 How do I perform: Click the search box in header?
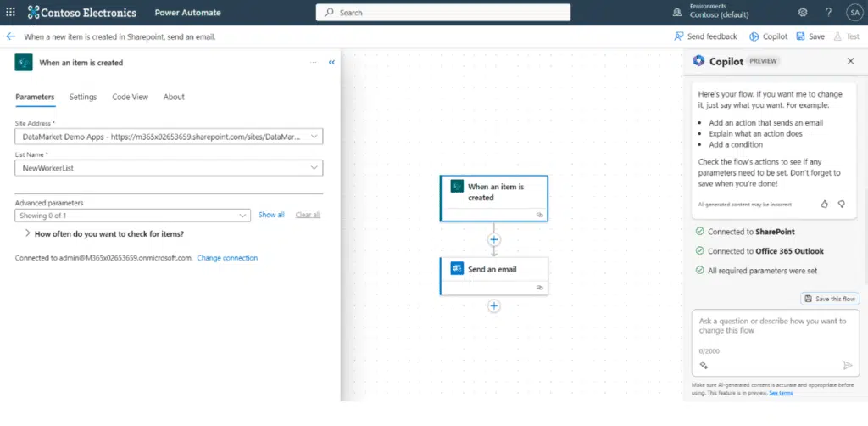pos(442,12)
